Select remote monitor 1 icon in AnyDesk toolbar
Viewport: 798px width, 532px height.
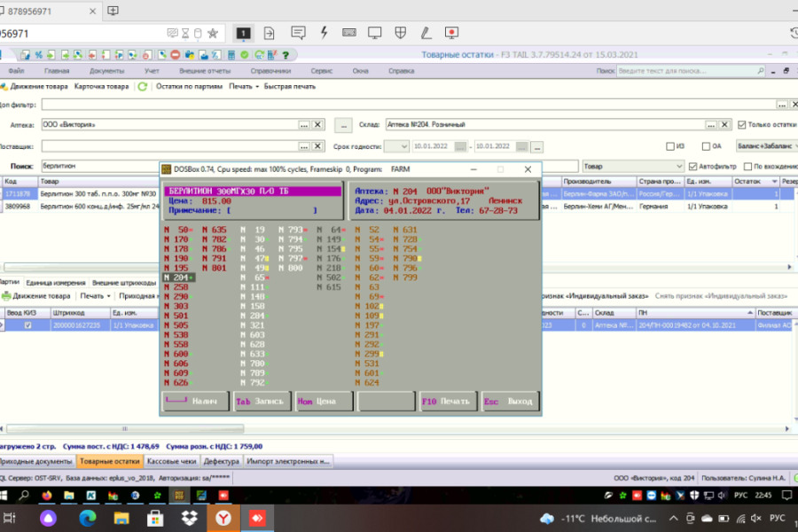tap(243, 33)
